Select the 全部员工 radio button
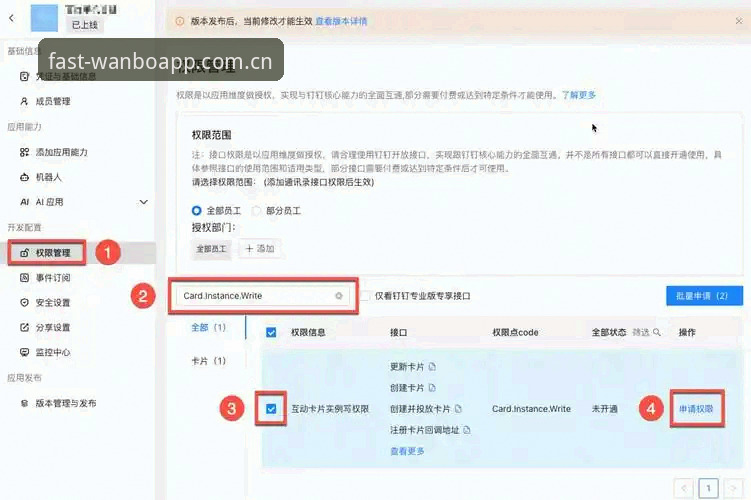Image resolution: width=751 pixels, height=500 pixels. click(x=196, y=211)
